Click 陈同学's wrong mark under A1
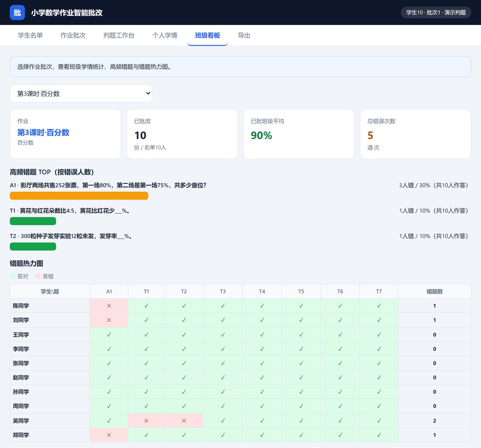This screenshot has width=481, height=448. coord(109,306)
